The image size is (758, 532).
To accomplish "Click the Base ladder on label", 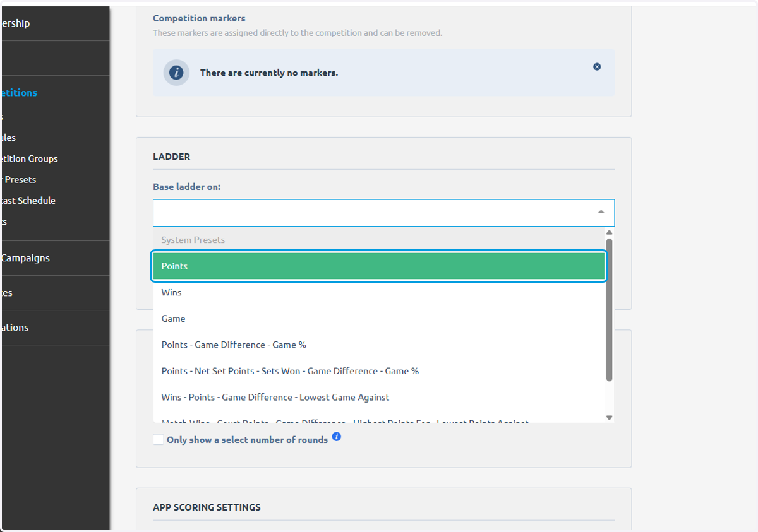I will (186, 187).
